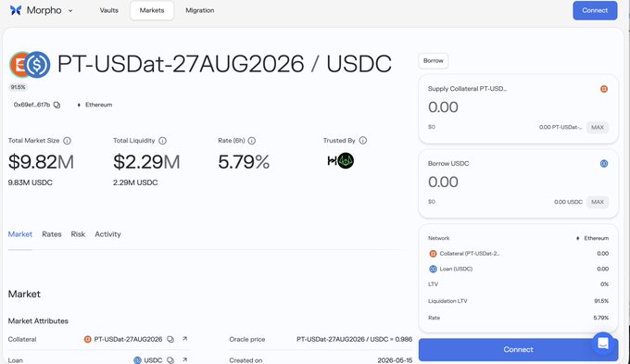Show info for Total Liquidity
Viewport: 630px width, 364px height.
pos(162,141)
